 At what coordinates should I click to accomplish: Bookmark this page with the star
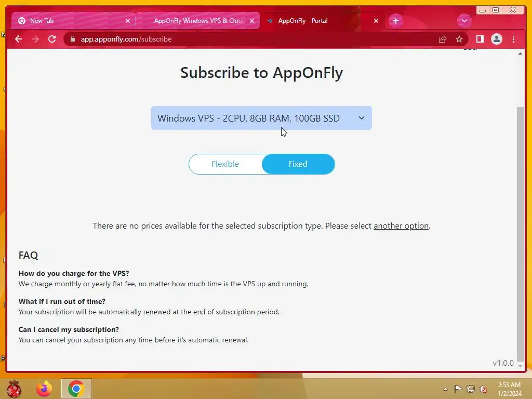[459, 39]
